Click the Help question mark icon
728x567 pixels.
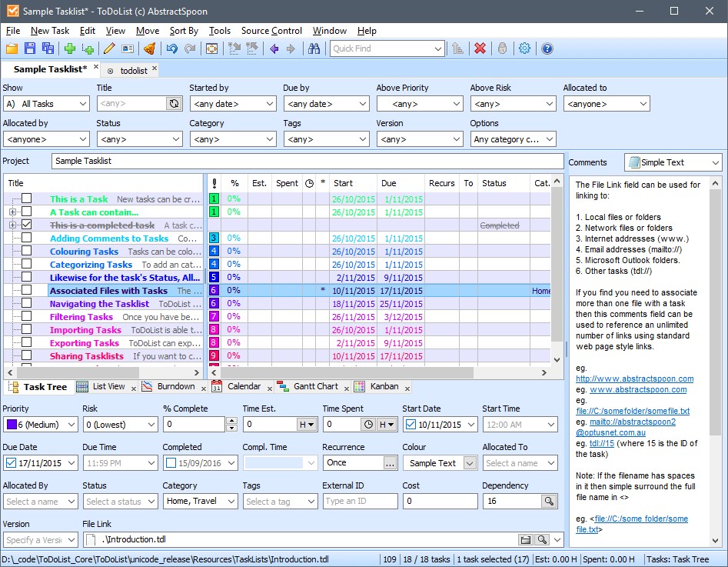(x=547, y=48)
